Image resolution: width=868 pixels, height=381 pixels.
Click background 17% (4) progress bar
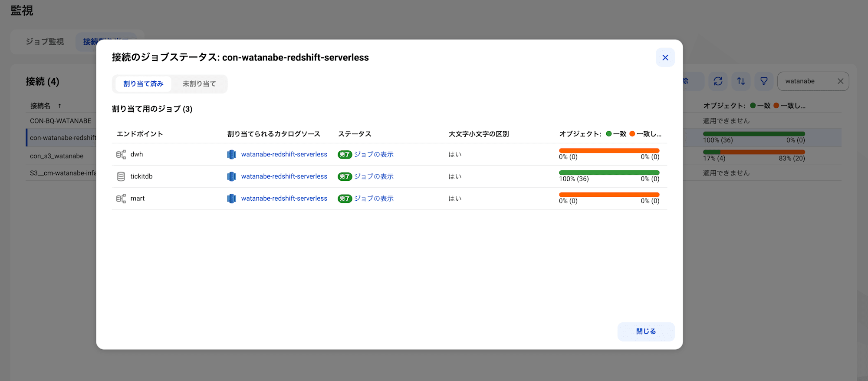point(754,152)
